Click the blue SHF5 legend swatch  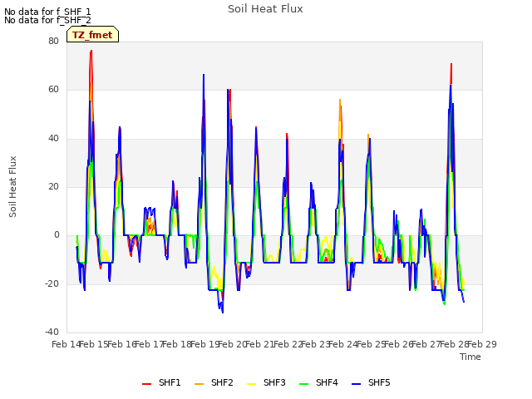[x=356, y=384]
